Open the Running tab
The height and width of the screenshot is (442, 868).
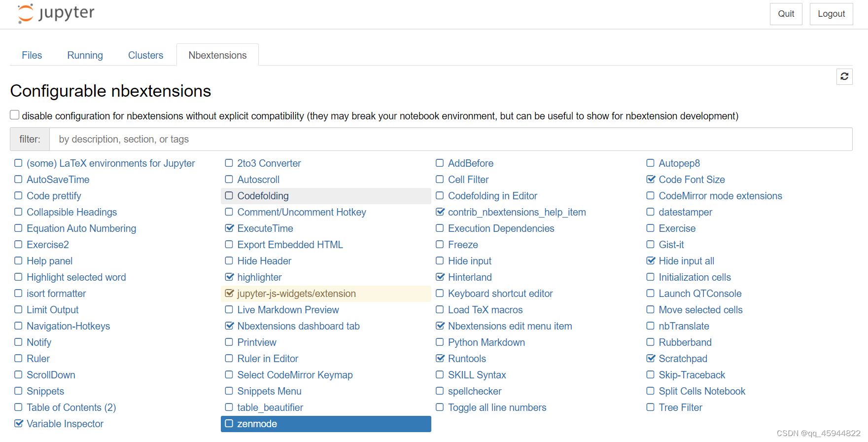point(85,55)
